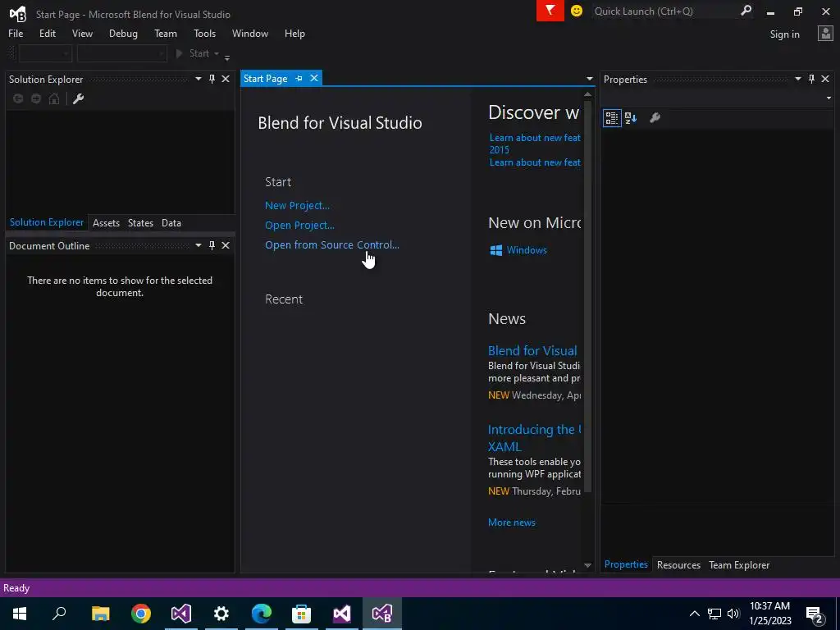Select the Categorized view icon in Properties
840x630 pixels.
tap(612, 118)
